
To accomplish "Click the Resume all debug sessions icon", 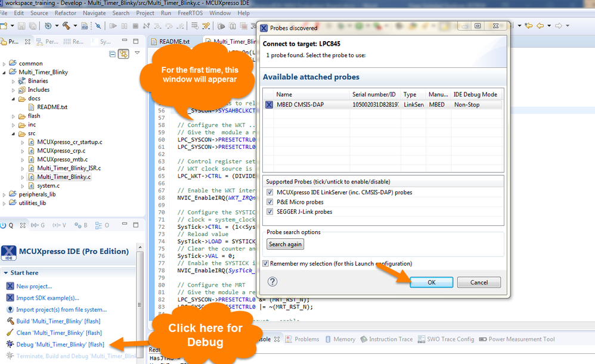I will coord(221,26).
